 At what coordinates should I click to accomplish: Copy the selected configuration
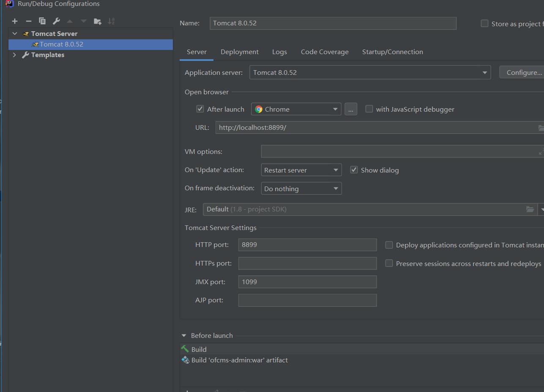(x=42, y=21)
